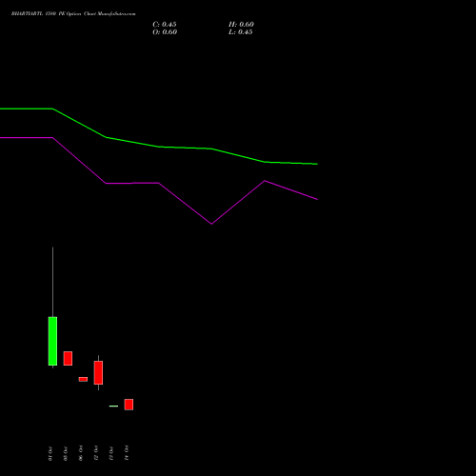Select the red candle with upper and lower wicks

98,372
